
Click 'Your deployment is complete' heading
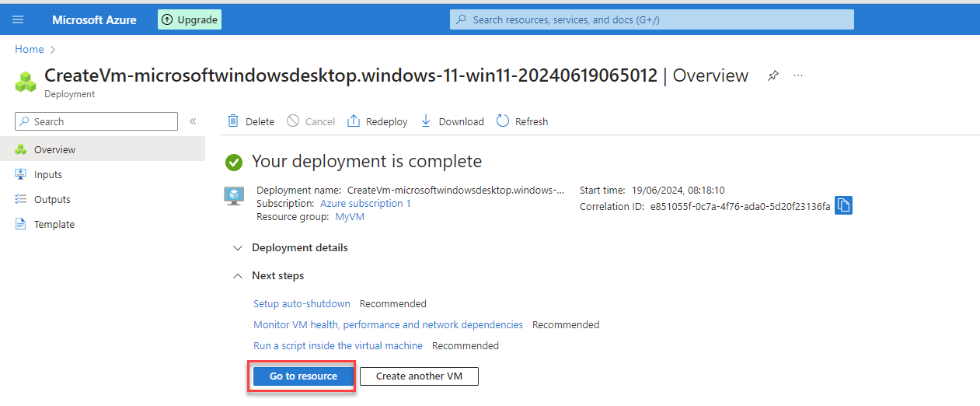click(367, 161)
